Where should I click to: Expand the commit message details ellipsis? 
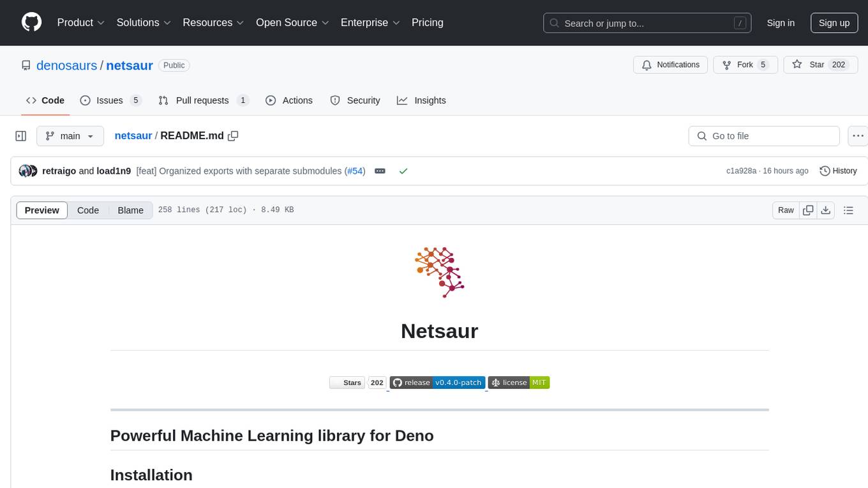coord(380,171)
